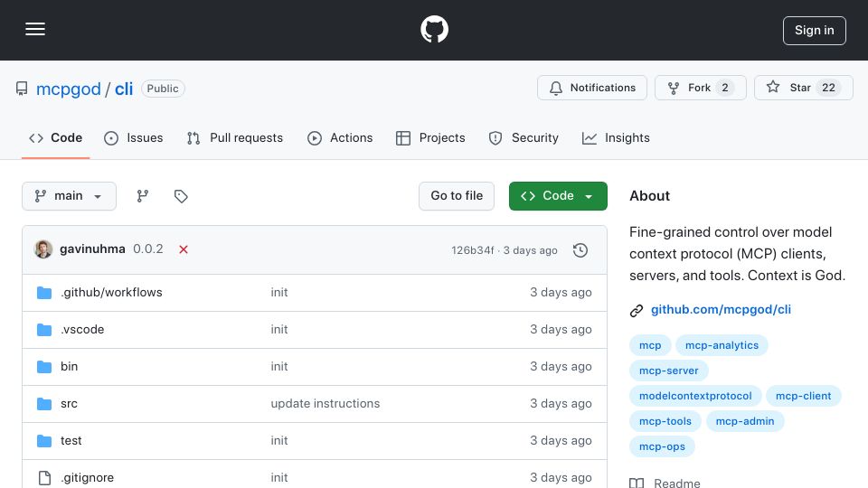Open the cli repository link
This screenshot has height=488, width=868.
pyautogui.click(x=124, y=89)
